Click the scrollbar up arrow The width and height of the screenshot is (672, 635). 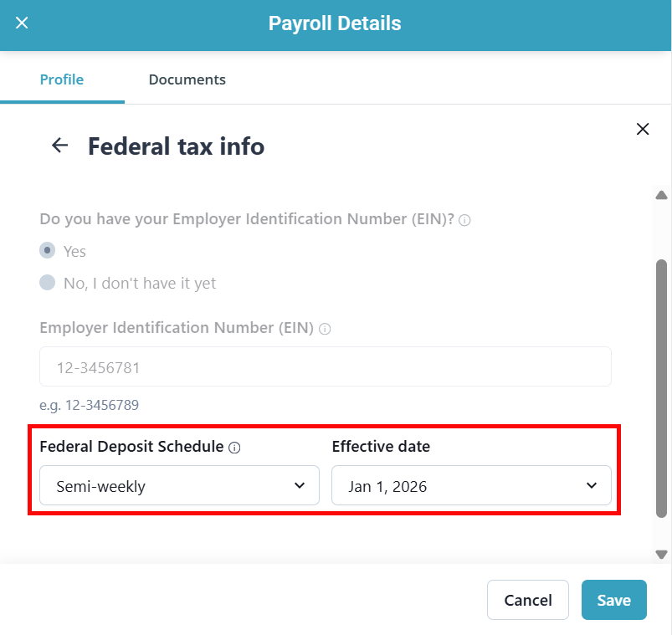(x=661, y=196)
